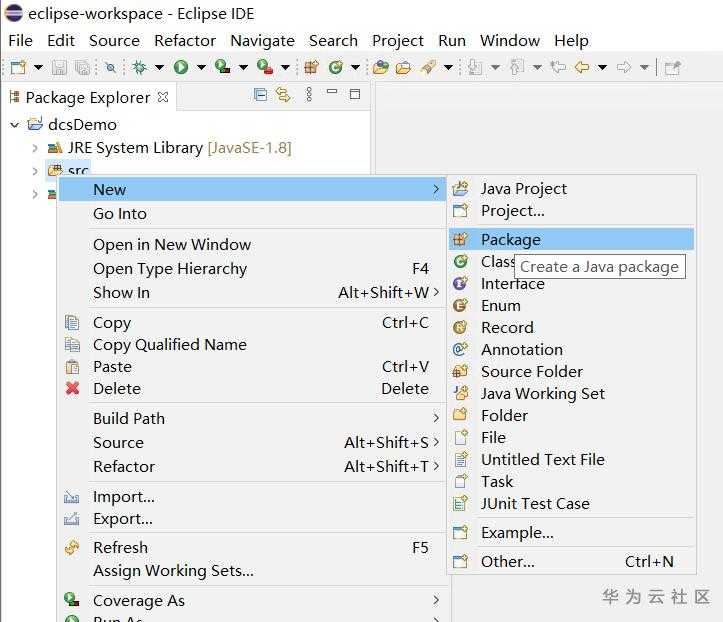Click Collapse All in Package Explorer
The width and height of the screenshot is (723, 622).
click(261, 95)
